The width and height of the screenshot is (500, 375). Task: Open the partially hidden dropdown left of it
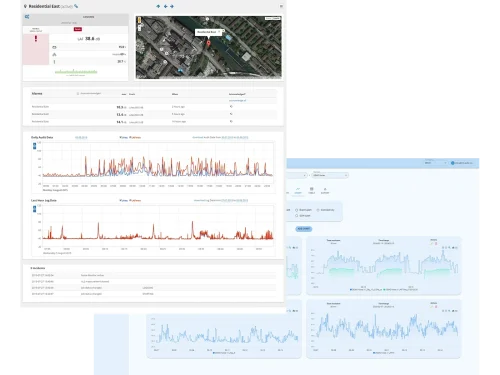point(297,175)
